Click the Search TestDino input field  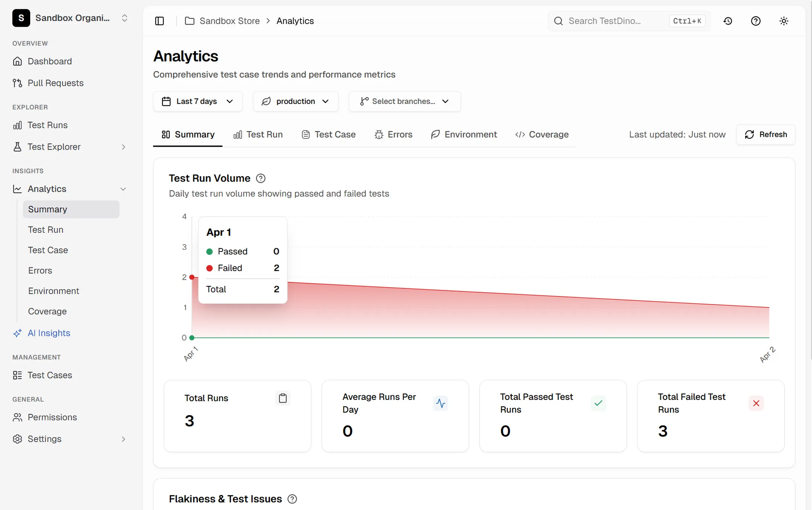(629, 21)
